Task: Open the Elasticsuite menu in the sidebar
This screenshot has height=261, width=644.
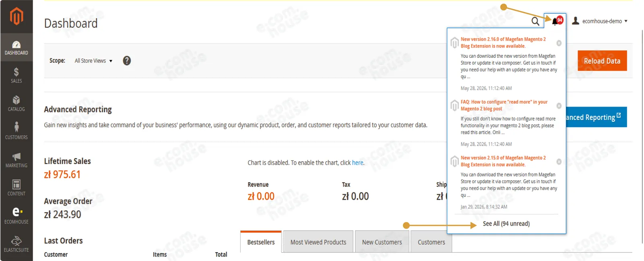Action: pyautogui.click(x=17, y=245)
